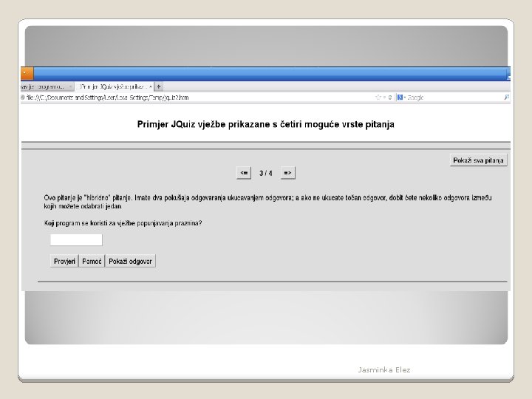The height and width of the screenshot is (399, 532).
Task: Click the question text Koji program se koristi
Action: (x=123, y=223)
